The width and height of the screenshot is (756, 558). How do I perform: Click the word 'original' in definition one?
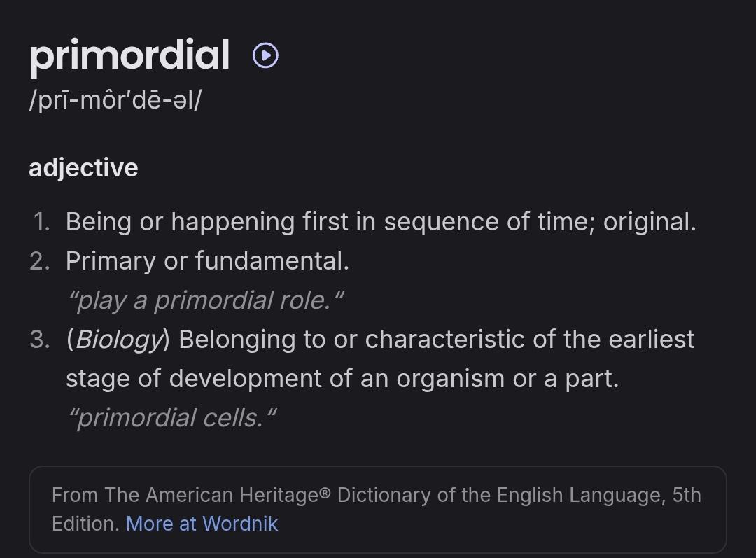(646, 223)
